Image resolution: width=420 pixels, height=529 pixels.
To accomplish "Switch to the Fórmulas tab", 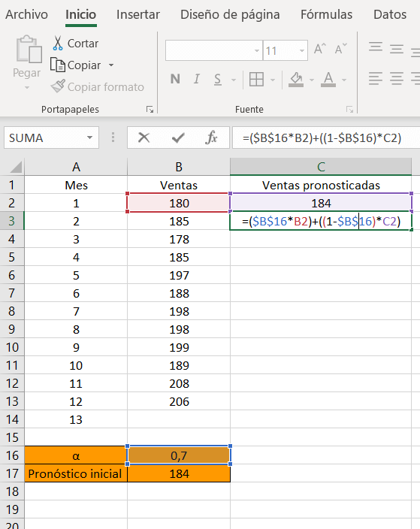I will coord(326,14).
